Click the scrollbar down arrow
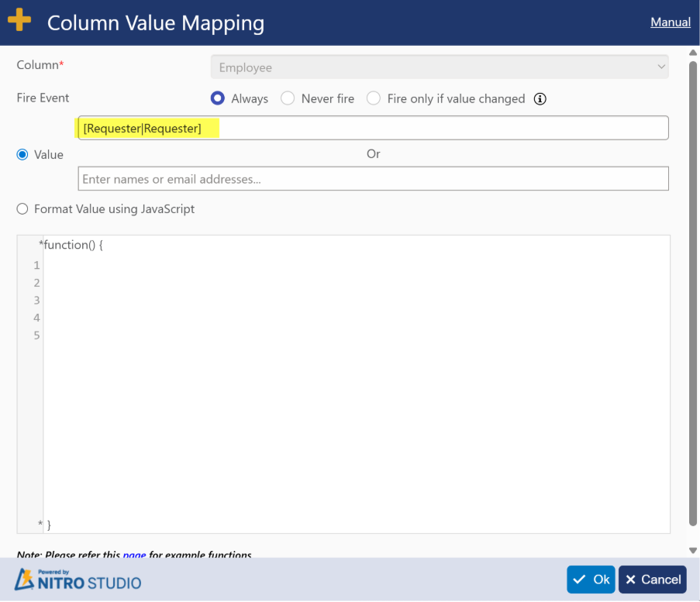Image resolution: width=700 pixels, height=602 pixels. pos(693,550)
